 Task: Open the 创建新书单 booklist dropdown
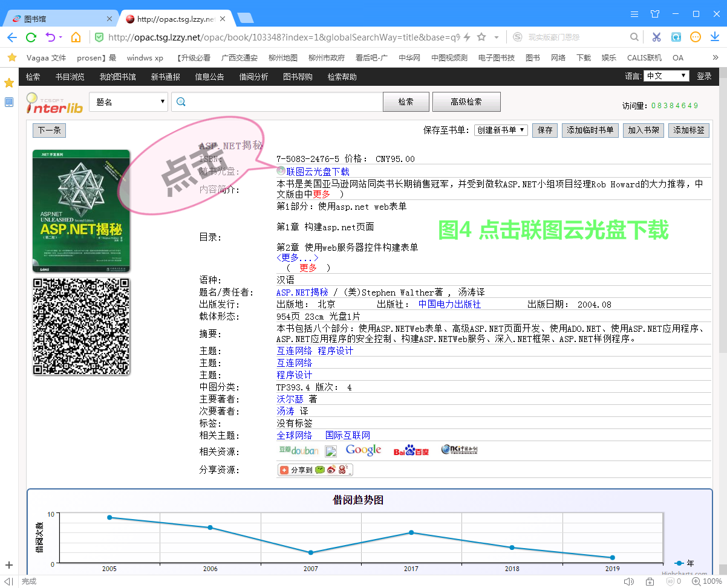pyautogui.click(x=500, y=130)
